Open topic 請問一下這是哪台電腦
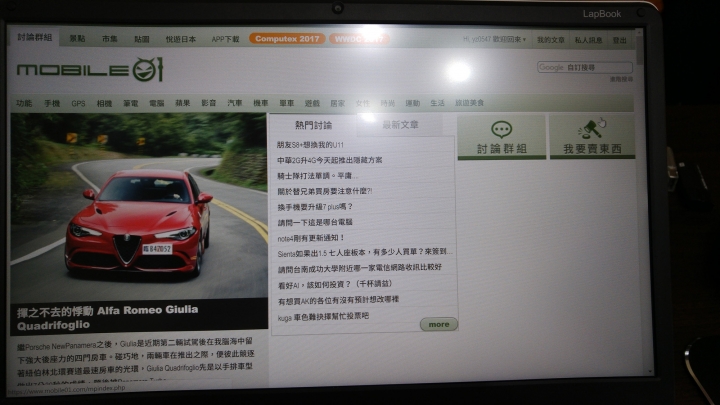Screen dimensions: 720x405 tap(315, 223)
